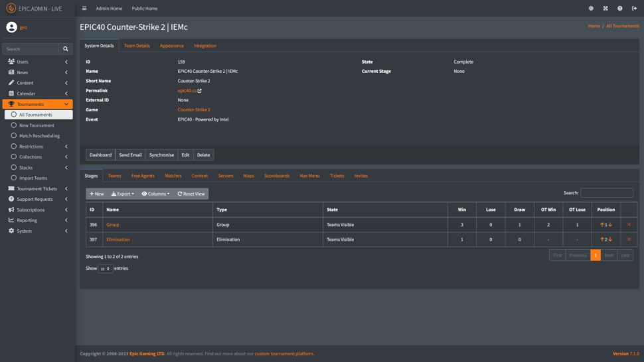Focus the sidebar Search field
Image resolution: width=644 pixels, height=362 pixels.
coord(31,49)
